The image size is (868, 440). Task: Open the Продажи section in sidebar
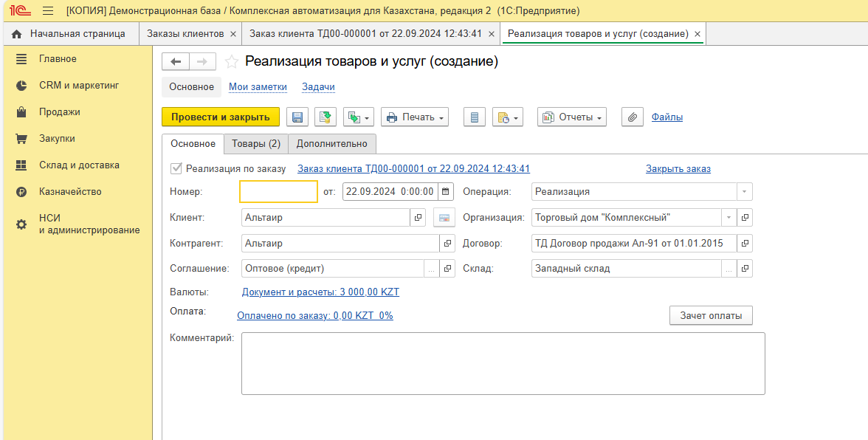[x=60, y=112]
